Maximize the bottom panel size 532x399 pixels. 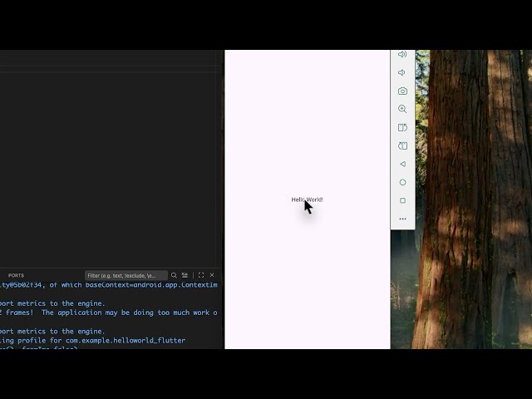click(x=201, y=275)
